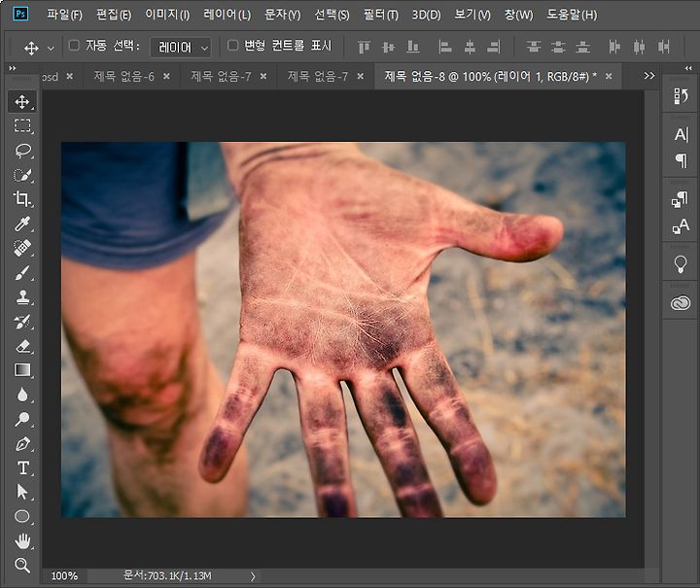Click the 100% zoom level field
Screen dimensions: 700x588
64,576
